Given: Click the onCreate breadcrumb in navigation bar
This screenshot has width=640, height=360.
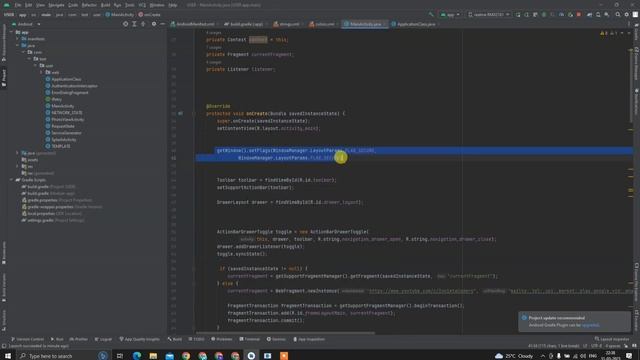Looking at the screenshot, I should coord(149,15).
